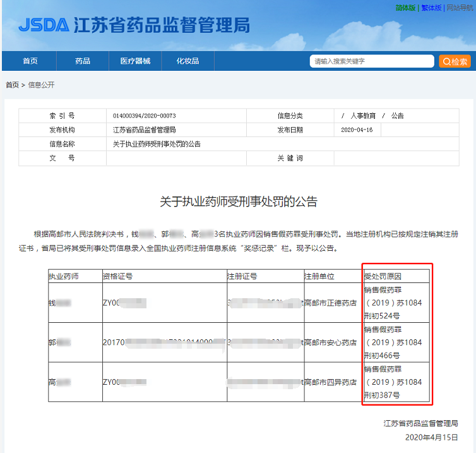Click the publication date 2020-04-16
Image resolution: width=476 pixels, height=453 pixels.
[x=357, y=130]
